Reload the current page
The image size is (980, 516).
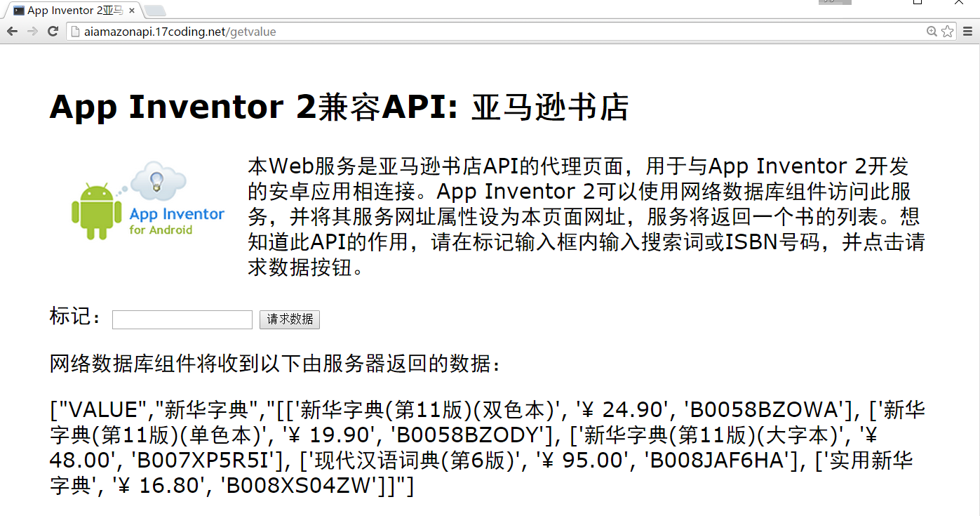53,32
